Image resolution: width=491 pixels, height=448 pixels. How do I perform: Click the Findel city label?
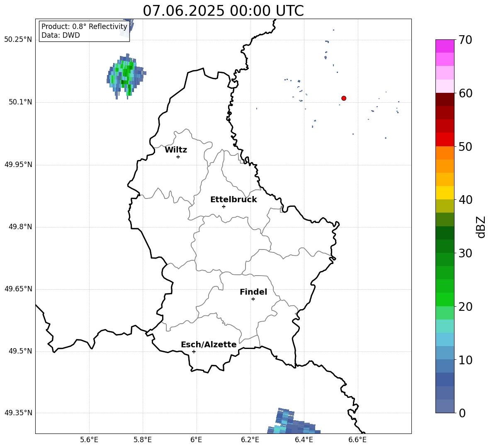(x=253, y=292)
